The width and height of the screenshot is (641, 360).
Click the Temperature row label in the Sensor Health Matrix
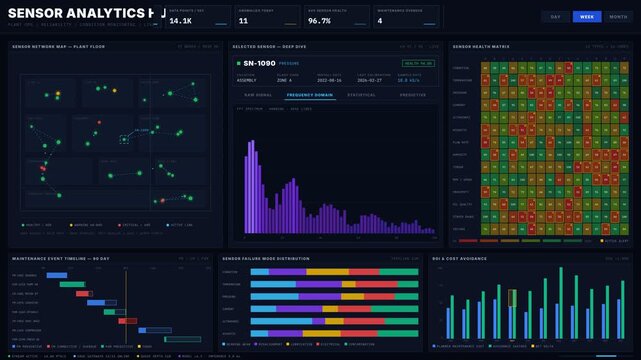pos(462,80)
